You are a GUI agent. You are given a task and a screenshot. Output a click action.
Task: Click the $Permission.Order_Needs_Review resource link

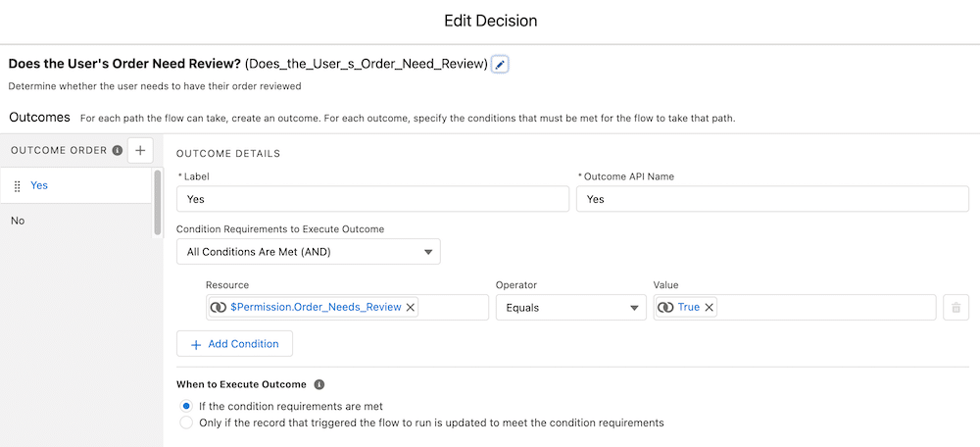(x=316, y=307)
